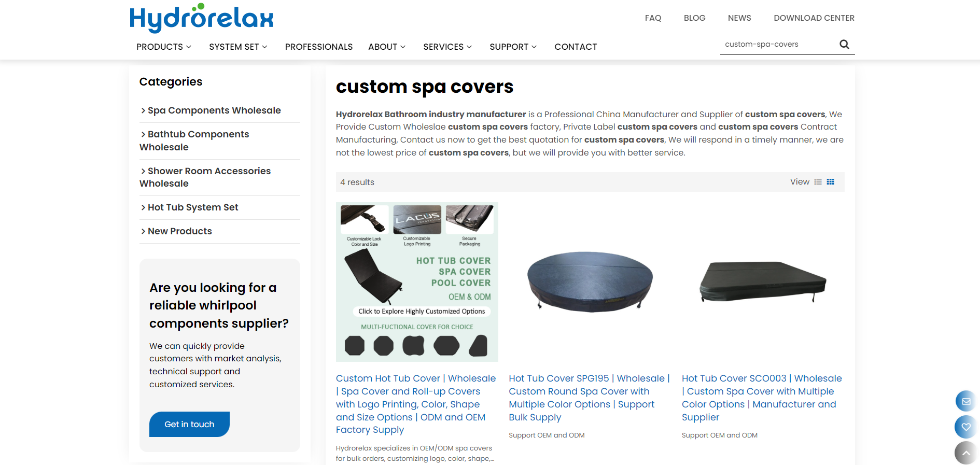Switch to grid view icon
The width and height of the screenshot is (980, 465).
831,182
